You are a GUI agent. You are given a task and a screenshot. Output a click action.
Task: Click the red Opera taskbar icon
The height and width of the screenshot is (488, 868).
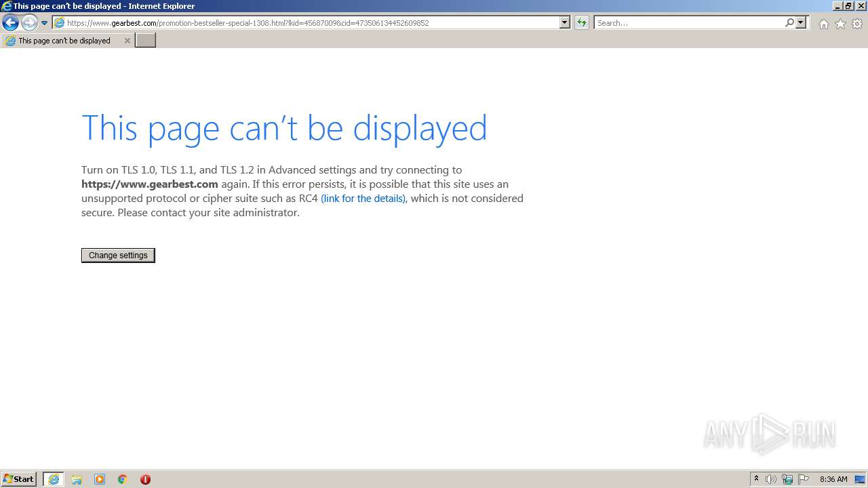(x=145, y=479)
